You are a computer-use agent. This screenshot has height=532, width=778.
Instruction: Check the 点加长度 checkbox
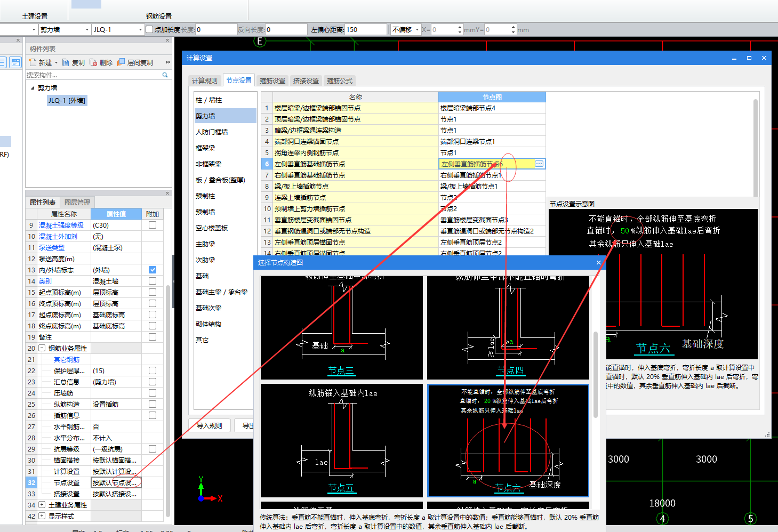[149, 29]
